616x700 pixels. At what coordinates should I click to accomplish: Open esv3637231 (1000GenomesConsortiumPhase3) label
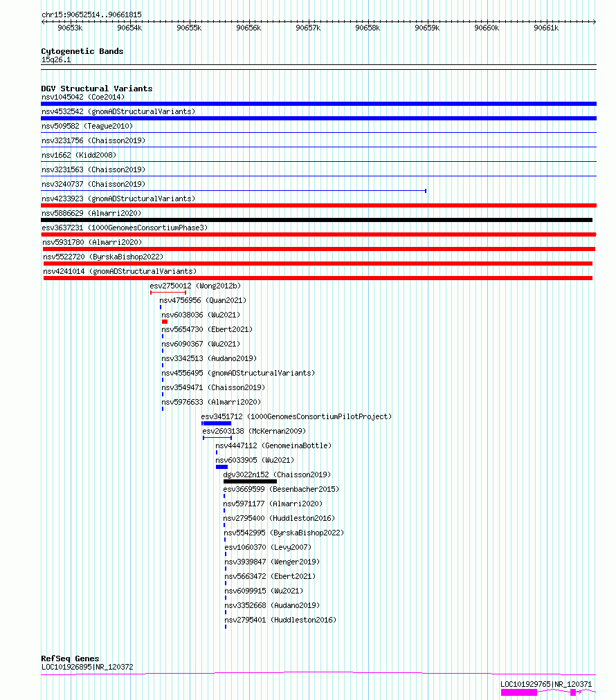click(125, 228)
